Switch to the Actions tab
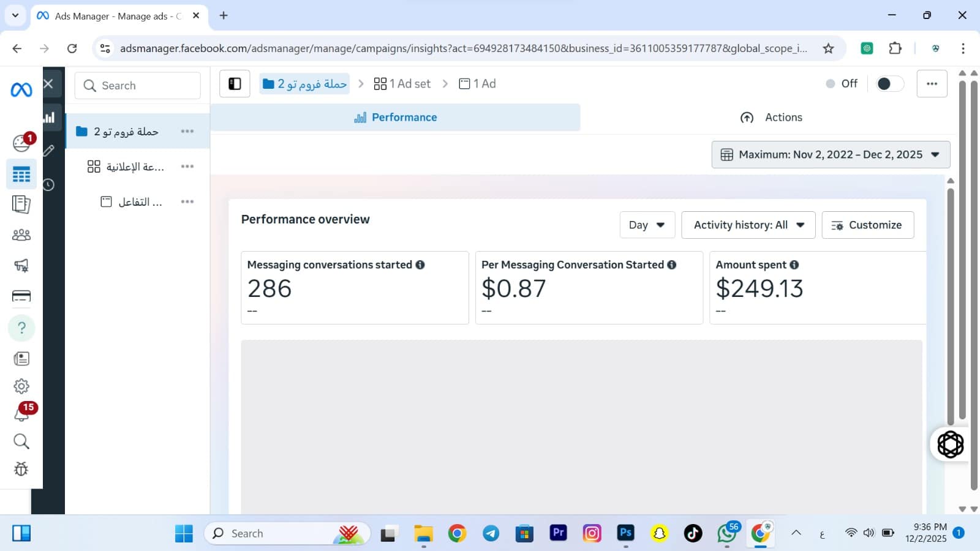 point(771,118)
